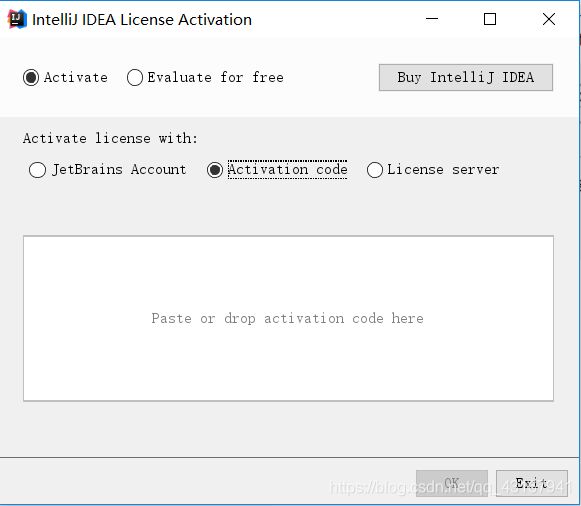The width and height of the screenshot is (581, 506).
Task: Close the License Activation dialog
Action: pyautogui.click(x=549, y=19)
